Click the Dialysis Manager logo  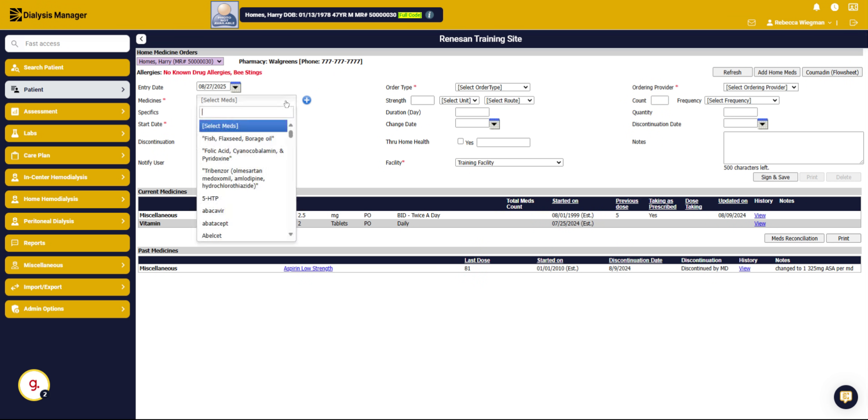48,15
